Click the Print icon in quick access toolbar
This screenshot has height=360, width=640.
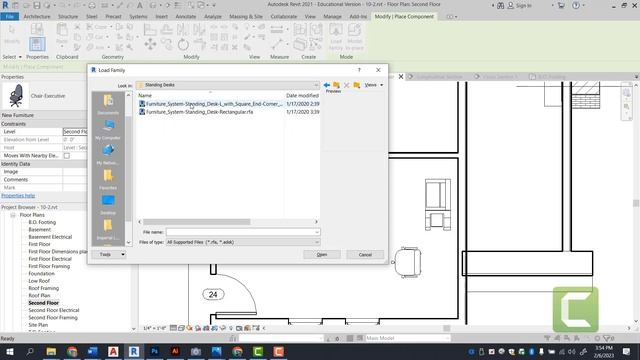coord(92,5)
